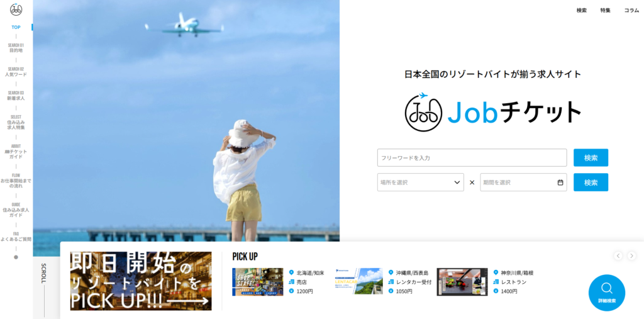
Task: Click the レンタカー受付 job label
Action: tap(414, 282)
